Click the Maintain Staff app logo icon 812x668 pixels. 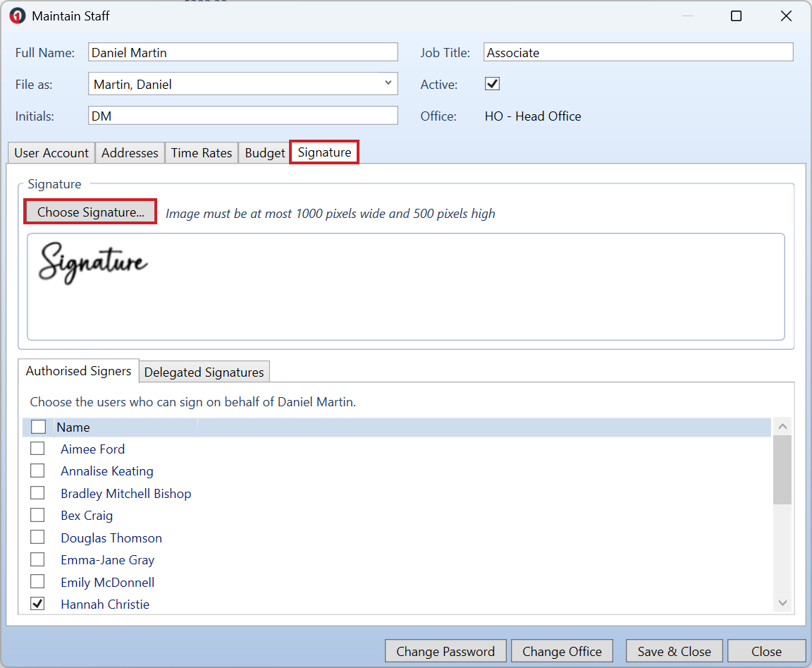[17, 16]
